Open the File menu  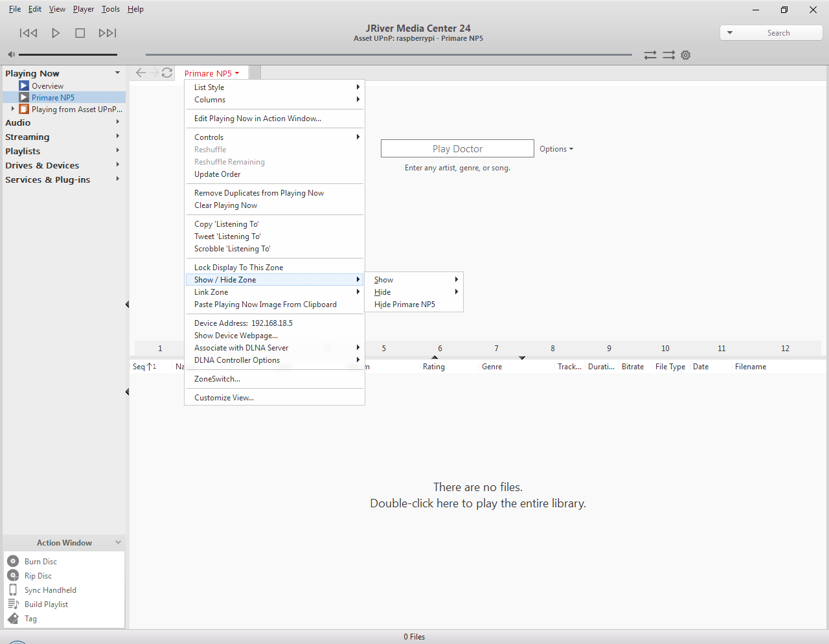coord(15,9)
